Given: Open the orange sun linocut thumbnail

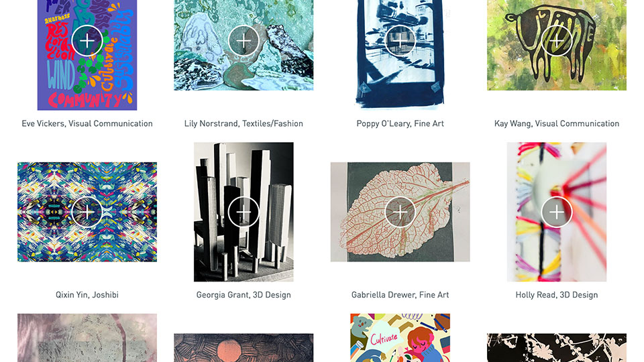Looking at the screenshot, I should (244, 348).
